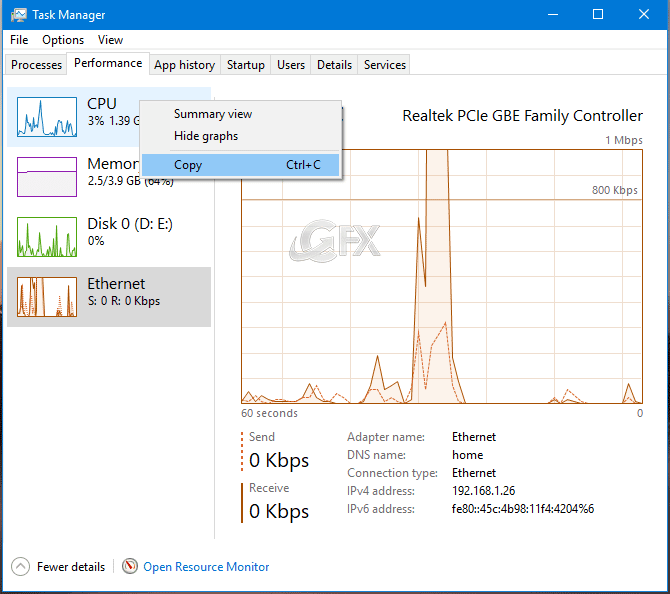Select the Ethernet throughput graph thumbnail

(47, 297)
